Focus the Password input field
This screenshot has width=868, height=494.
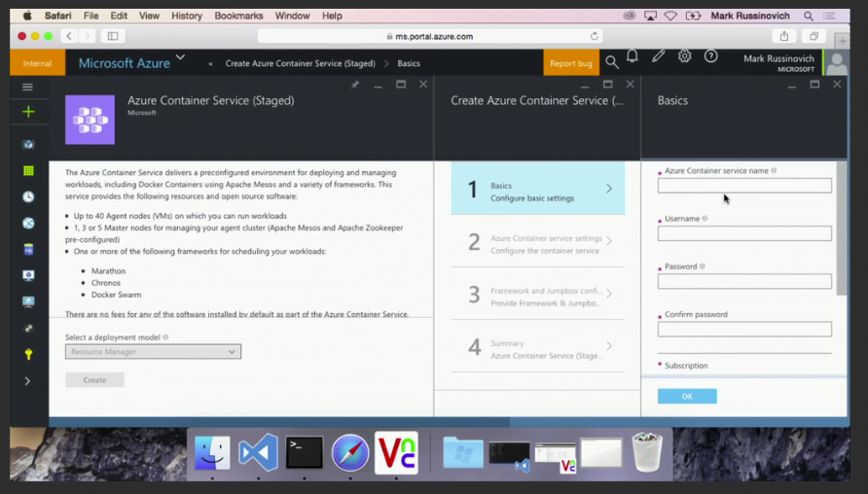coord(744,281)
